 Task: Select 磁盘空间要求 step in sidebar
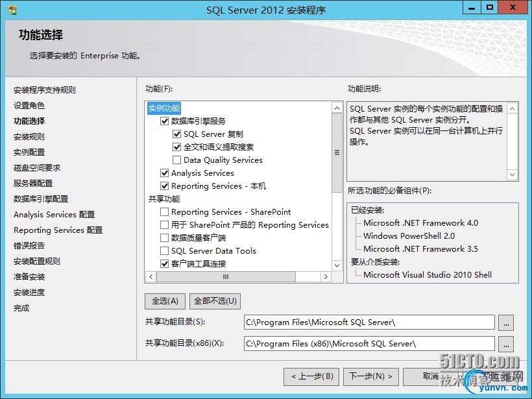tap(37, 168)
